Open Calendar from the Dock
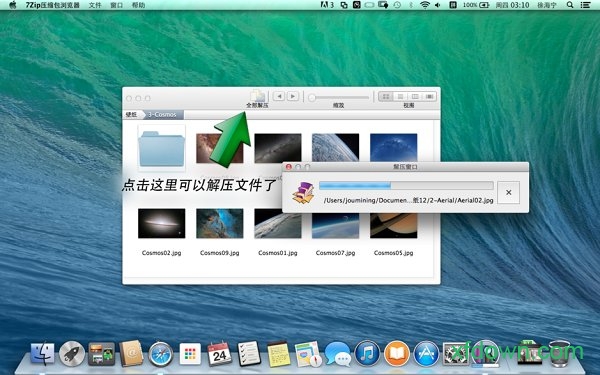600x375 pixels. pyautogui.click(x=219, y=354)
